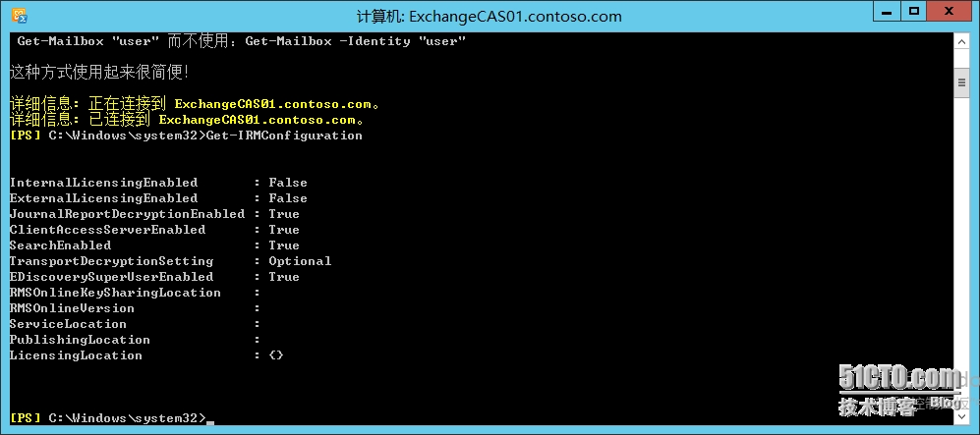The height and width of the screenshot is (435, 980).
Task: Click the blinking cursor at the last prompt
Action: [x=210, y=420]
